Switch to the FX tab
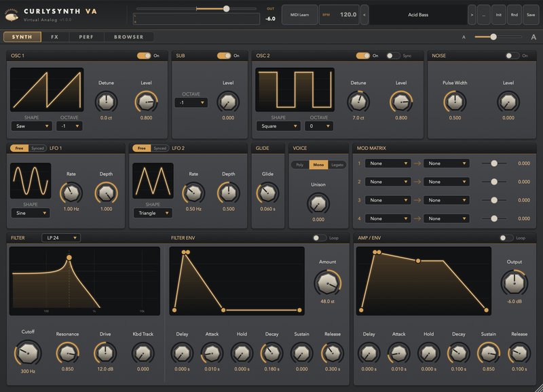The image size is (543, 392). click(55, 37)
